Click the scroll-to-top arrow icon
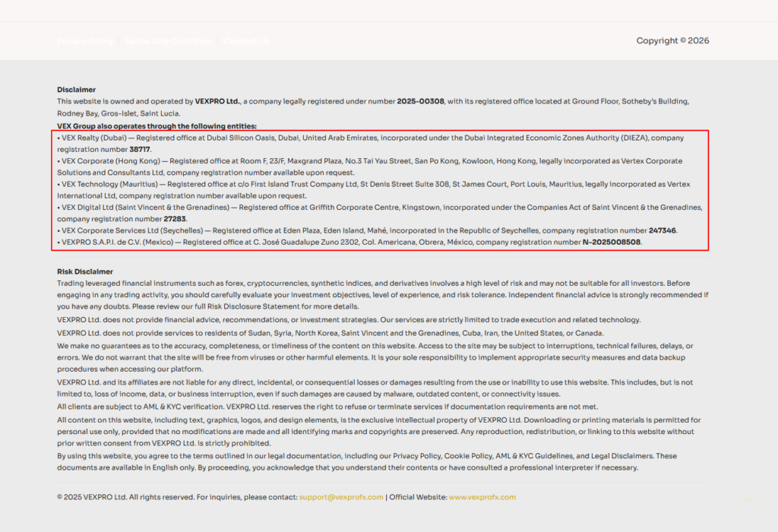 748,501
